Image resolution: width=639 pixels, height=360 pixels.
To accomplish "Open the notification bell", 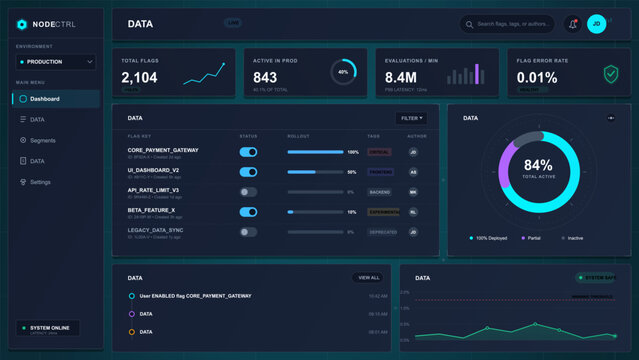I will (x=573, y=24).
